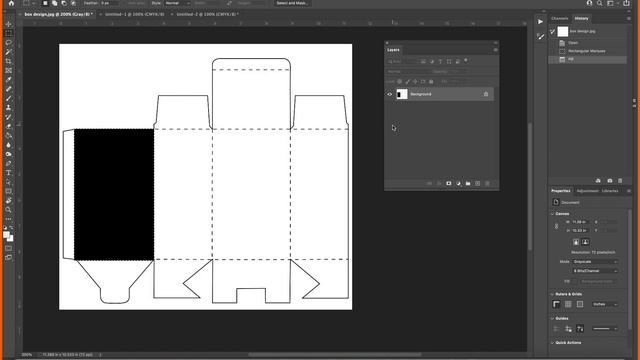The height and width of the screenshot is (360, 640).
Task: Select the Eraser tool
Action: pyautogui.click(x=8, y=127)
